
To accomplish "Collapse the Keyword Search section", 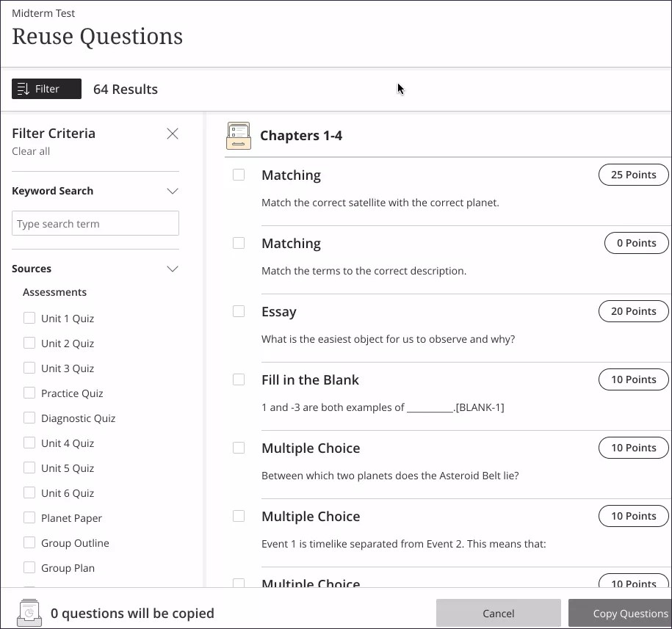I will pyautogui.click(x=173, y=191).
